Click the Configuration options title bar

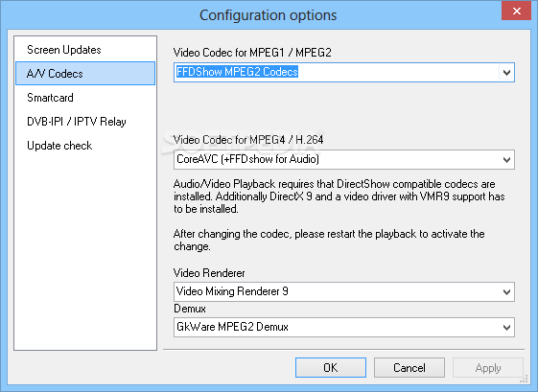pos(268,15)
